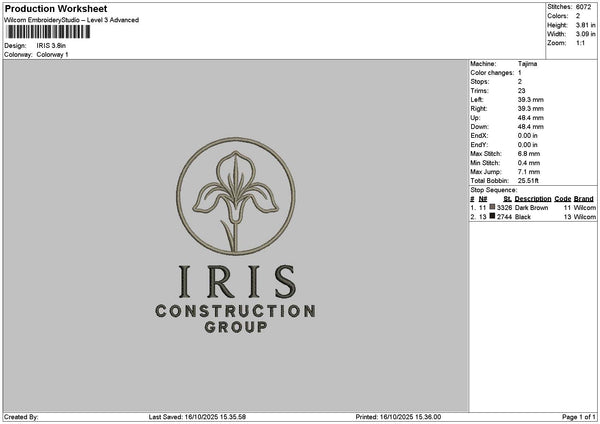Click the barcode under the worksheet title
This screenshot has height=424, width=600.
pos(48,32)
